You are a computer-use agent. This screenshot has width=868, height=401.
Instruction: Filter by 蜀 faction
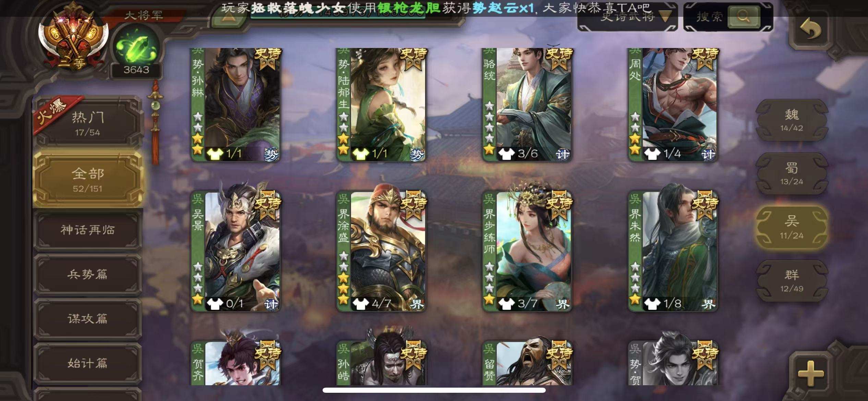[792, 174]
